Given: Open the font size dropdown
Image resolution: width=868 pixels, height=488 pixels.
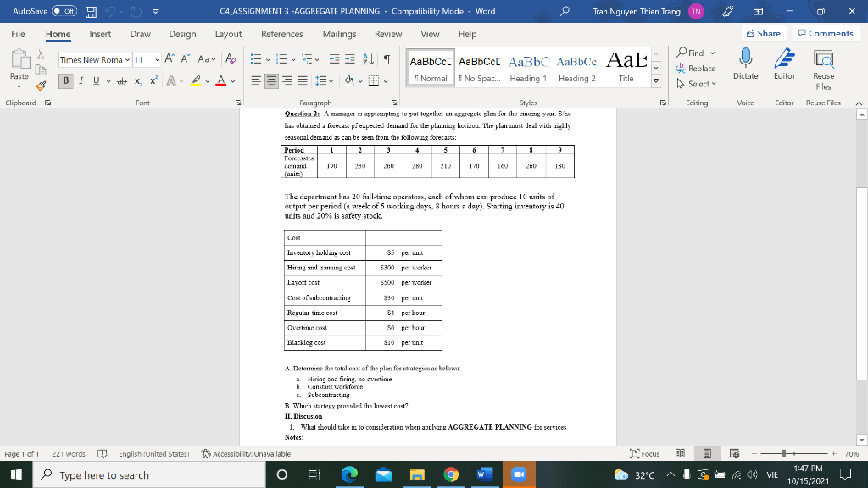Looking at the screenshot, I should coord(157,60).
